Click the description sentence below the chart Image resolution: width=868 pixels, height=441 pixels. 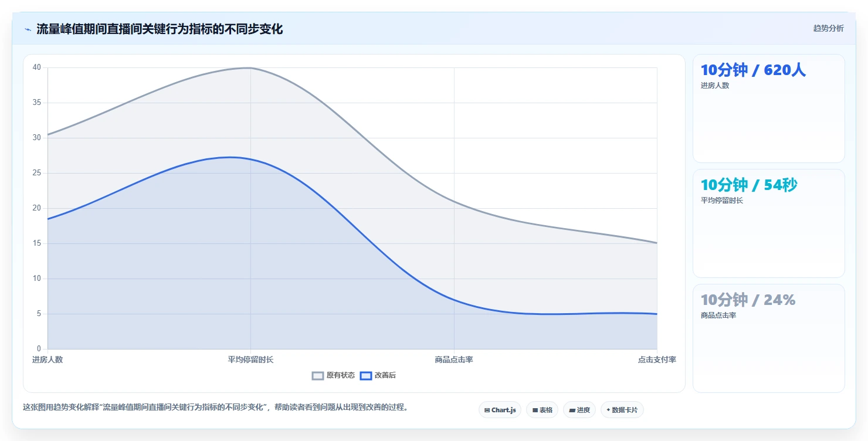[215, 408]
